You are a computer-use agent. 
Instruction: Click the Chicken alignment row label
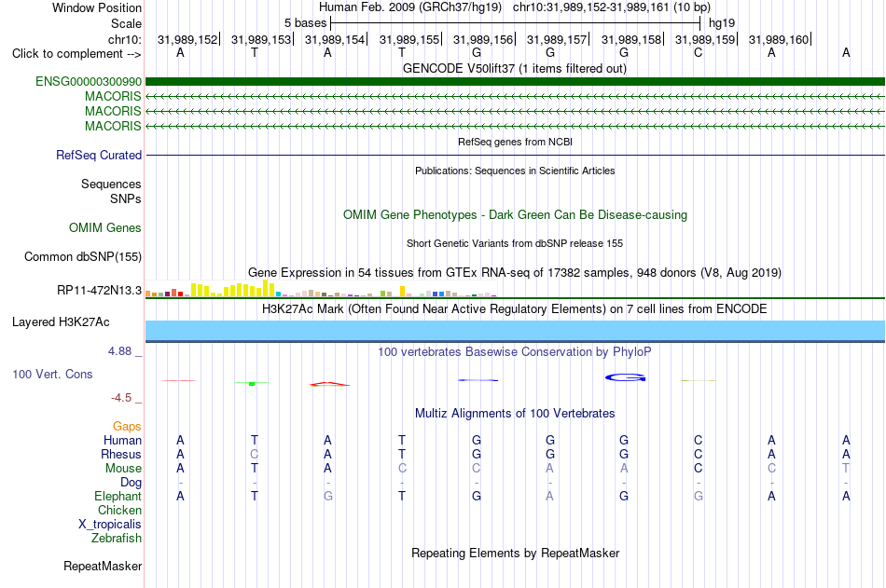(119, 510)
